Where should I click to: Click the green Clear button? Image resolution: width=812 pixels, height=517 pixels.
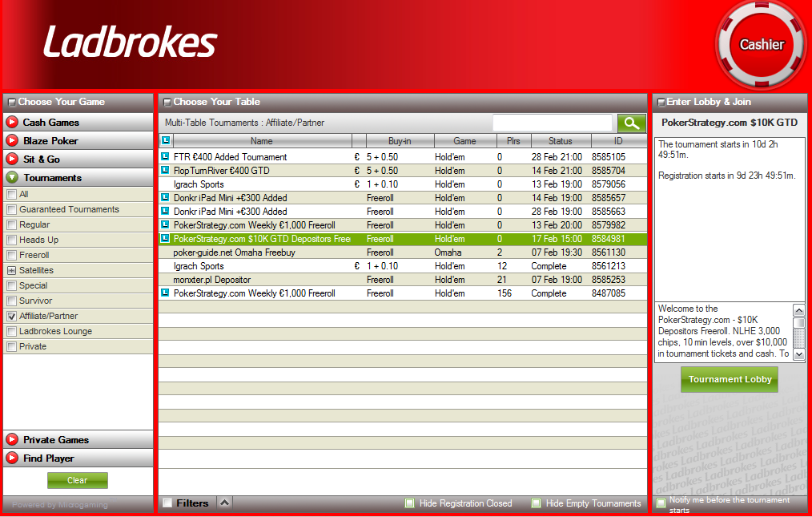pyautogui.click(x=78, y=480)
